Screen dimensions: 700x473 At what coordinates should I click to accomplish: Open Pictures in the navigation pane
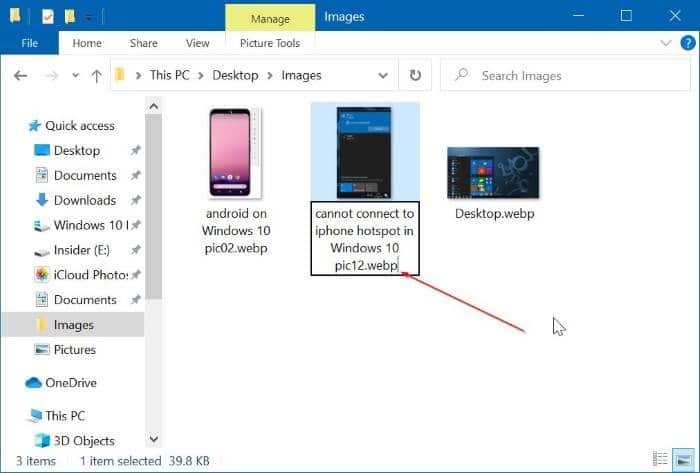[x=75, y=349]
